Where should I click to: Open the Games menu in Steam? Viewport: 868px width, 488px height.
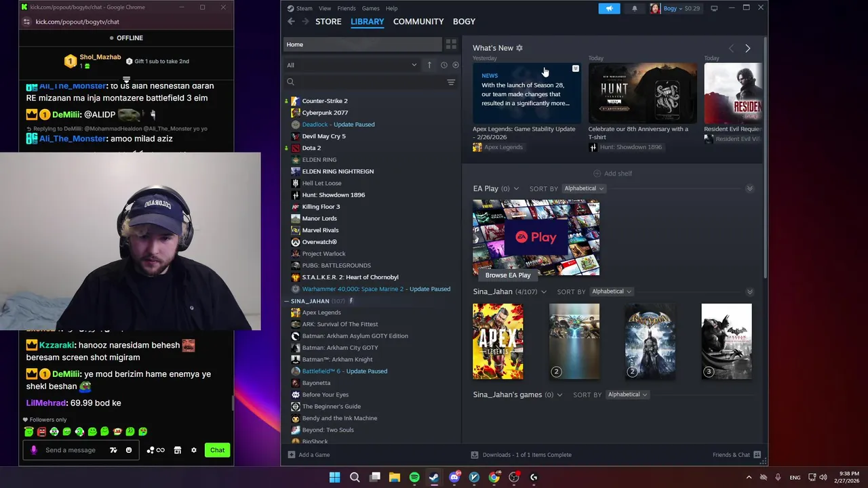coord(371,8)
